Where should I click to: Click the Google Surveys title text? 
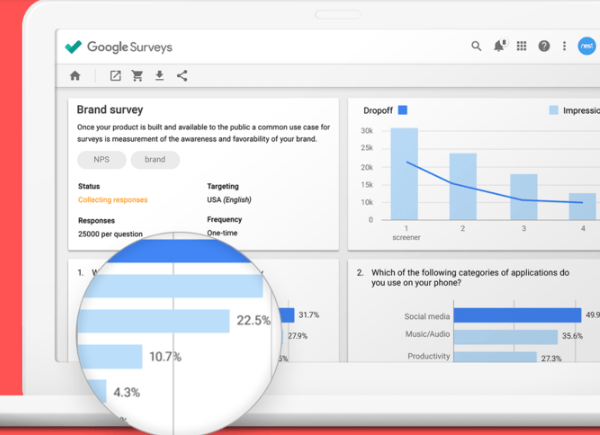(x=130, y=47)
